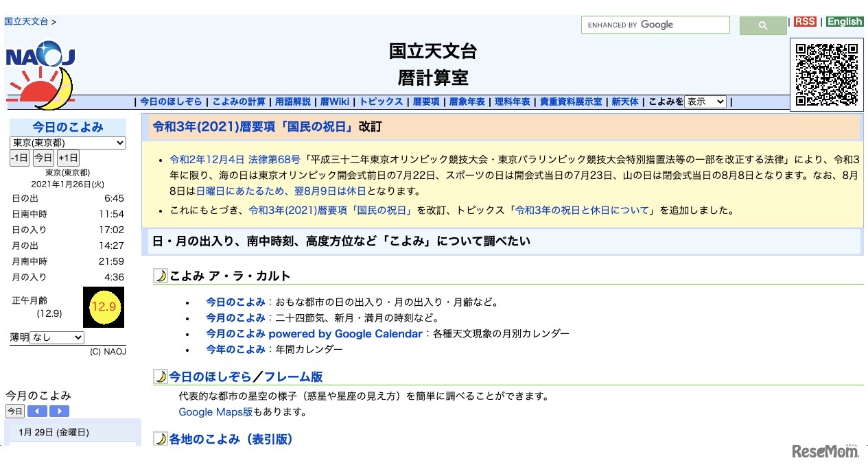Open 貴重資料展示室 in the navigation bar
The image size is (868, 467).
[571, 101]
